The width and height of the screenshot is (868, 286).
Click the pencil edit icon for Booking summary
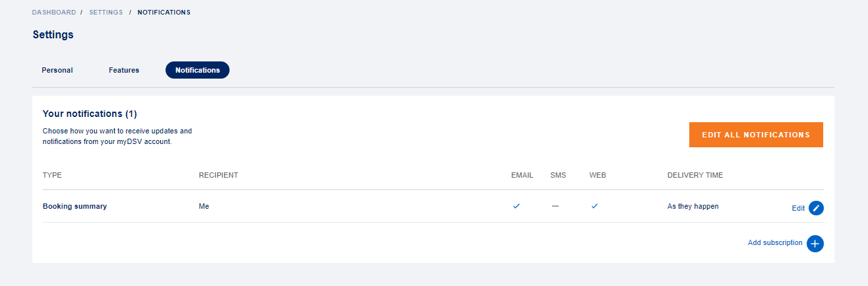816,208
